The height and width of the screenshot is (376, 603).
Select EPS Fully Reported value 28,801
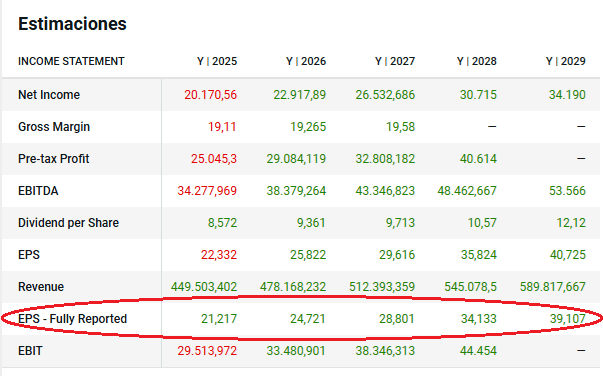[396, 319]
